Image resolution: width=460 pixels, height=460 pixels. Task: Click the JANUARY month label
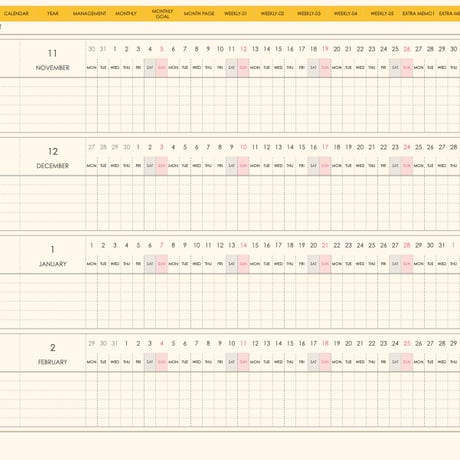point(53,264)
